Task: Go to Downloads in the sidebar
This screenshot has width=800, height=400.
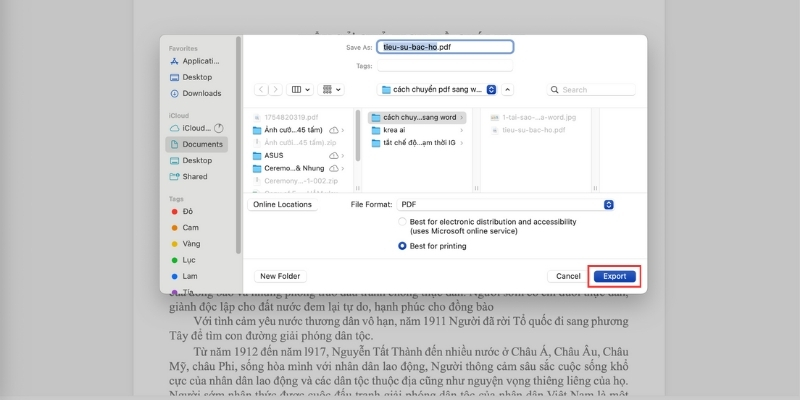Action: pos(200,93)
